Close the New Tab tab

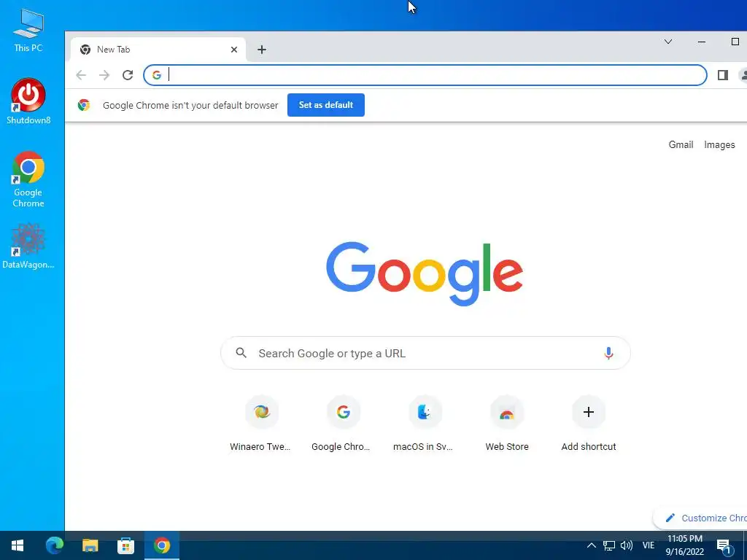234,50
